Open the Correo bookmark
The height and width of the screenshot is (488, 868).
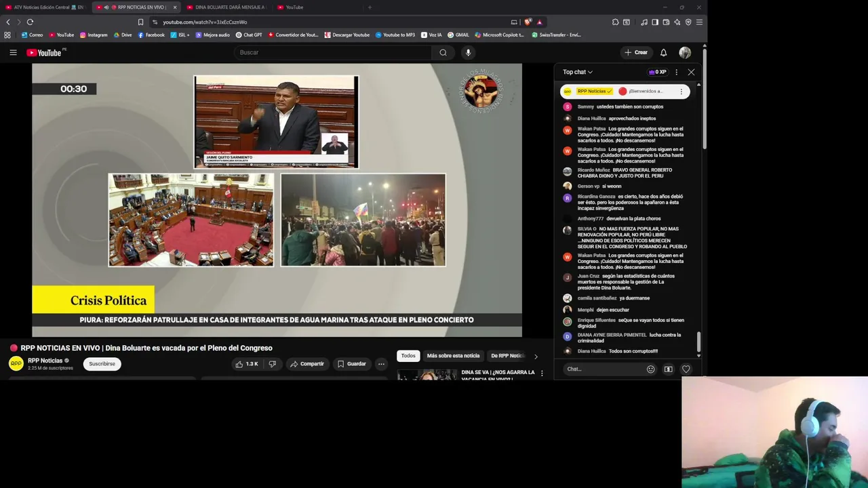coord(32,35)
